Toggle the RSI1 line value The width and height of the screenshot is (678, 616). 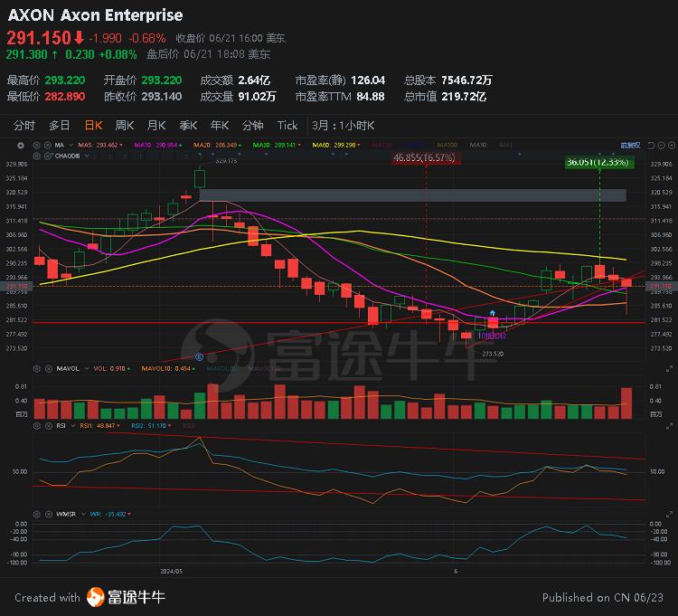coord(99,426)
